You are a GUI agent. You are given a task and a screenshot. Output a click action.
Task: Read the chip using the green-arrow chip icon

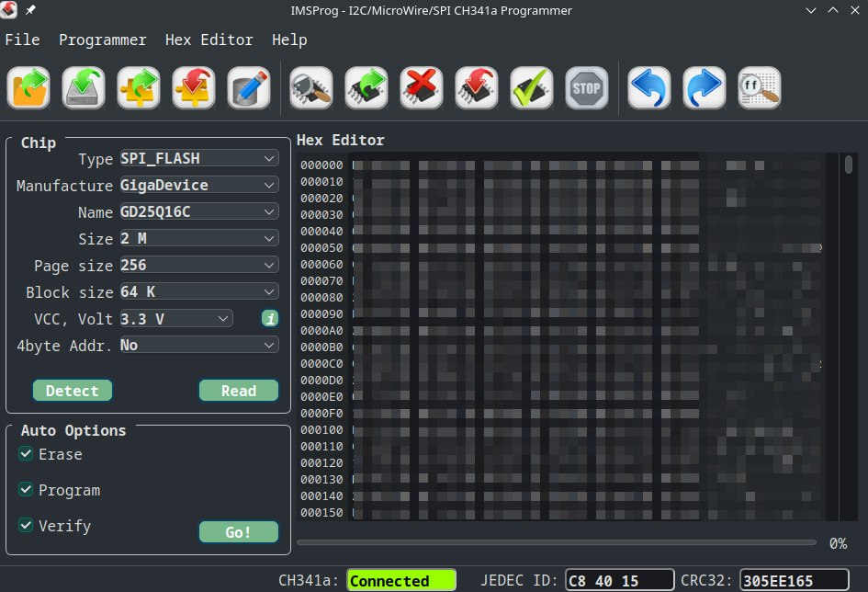point(366,87)
